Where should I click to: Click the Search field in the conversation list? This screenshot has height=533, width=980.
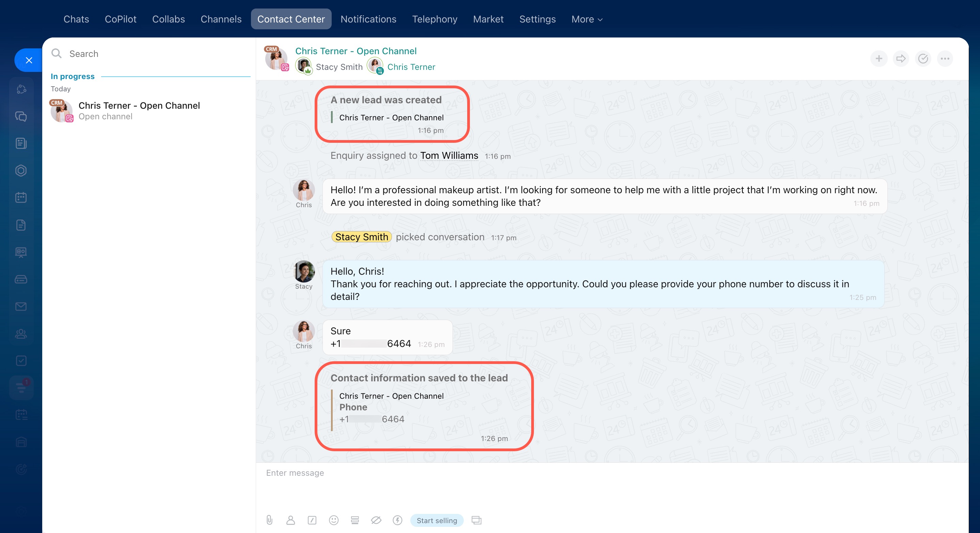[x=152, y=54]
